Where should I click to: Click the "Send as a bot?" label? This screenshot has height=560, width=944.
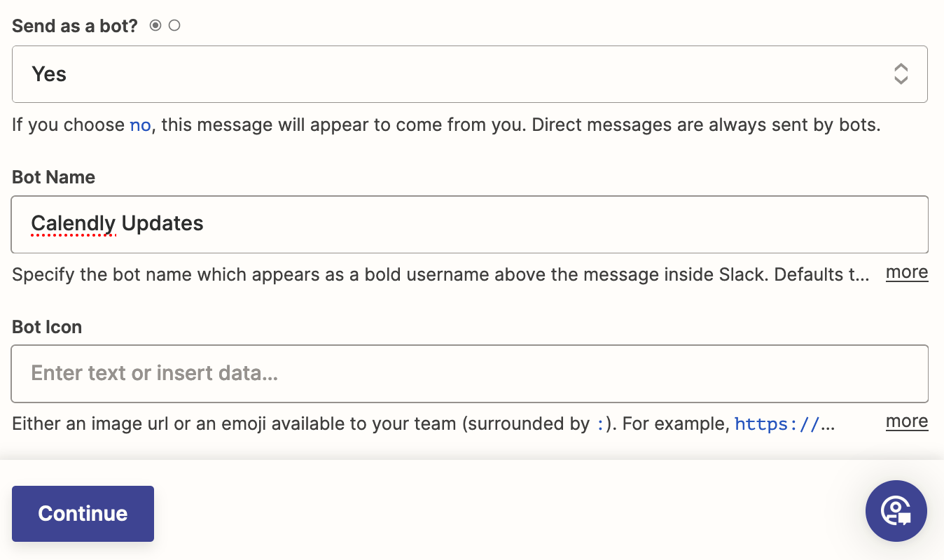coord(75,27)
